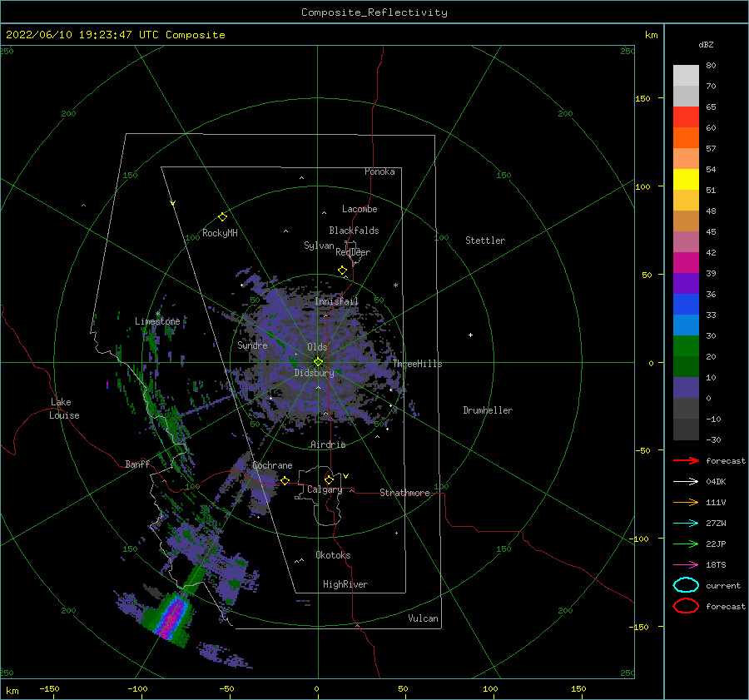Click the Vulcan town label
This screenshot has height=700, width=749.
pos(423,618)
